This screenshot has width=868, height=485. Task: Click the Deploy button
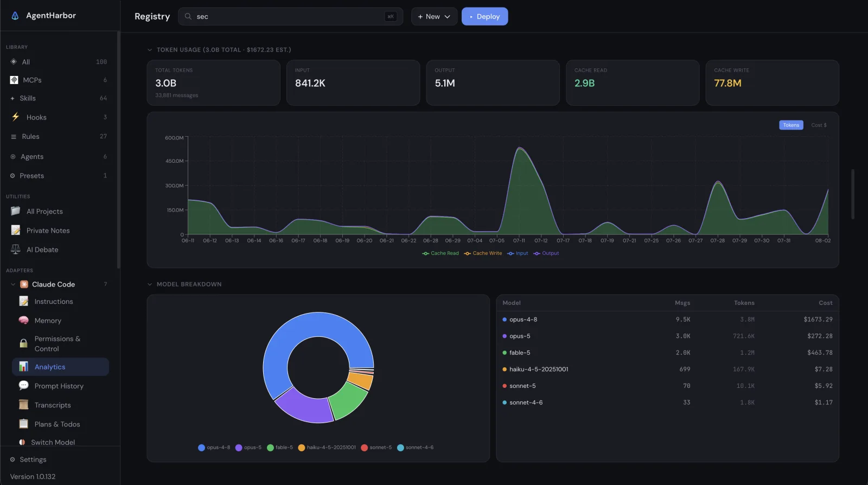click(x=484, y=16)
